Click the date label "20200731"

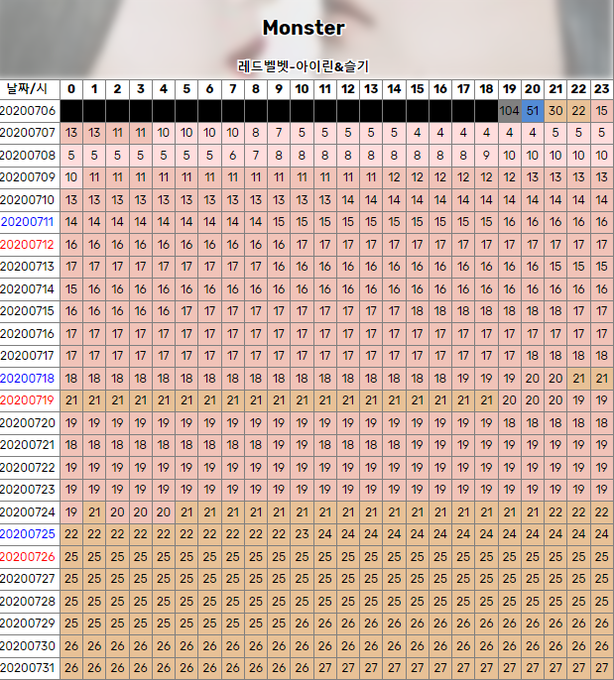coord(28,668)
